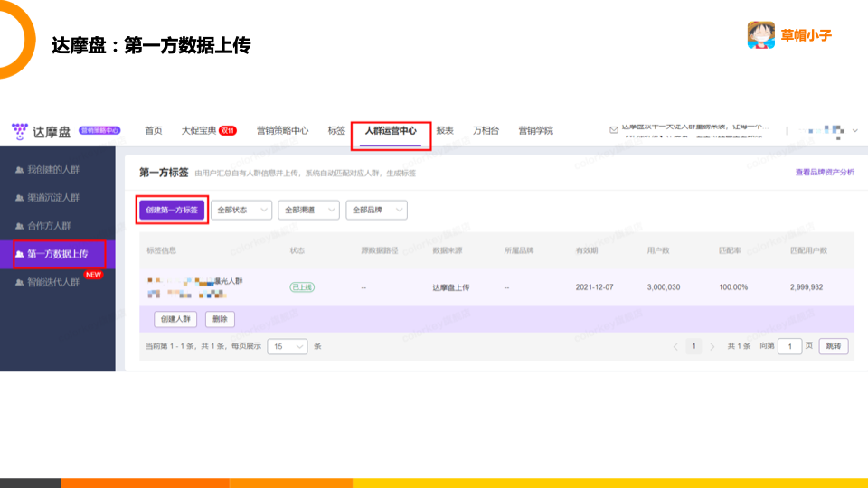Click the NEW badge on 智能迭代人群
This screenshot has height=488, width=868.
pyautogui.click(x=93, y=275)
